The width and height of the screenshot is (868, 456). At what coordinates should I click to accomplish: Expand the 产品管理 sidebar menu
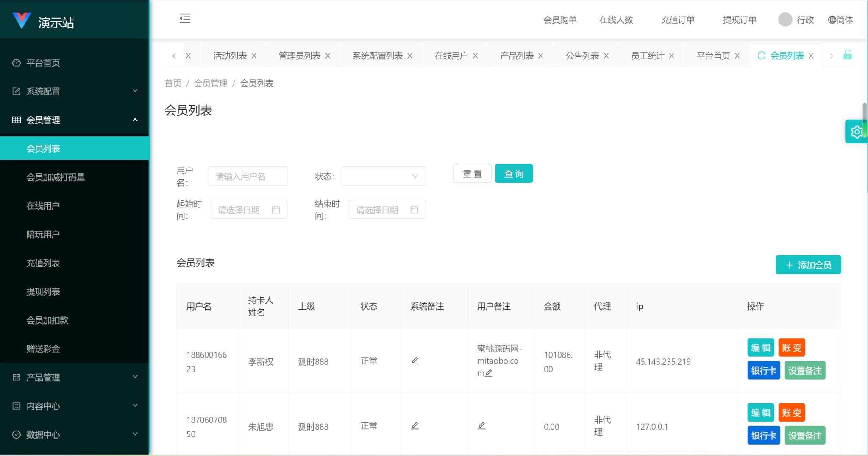(75, 377)
